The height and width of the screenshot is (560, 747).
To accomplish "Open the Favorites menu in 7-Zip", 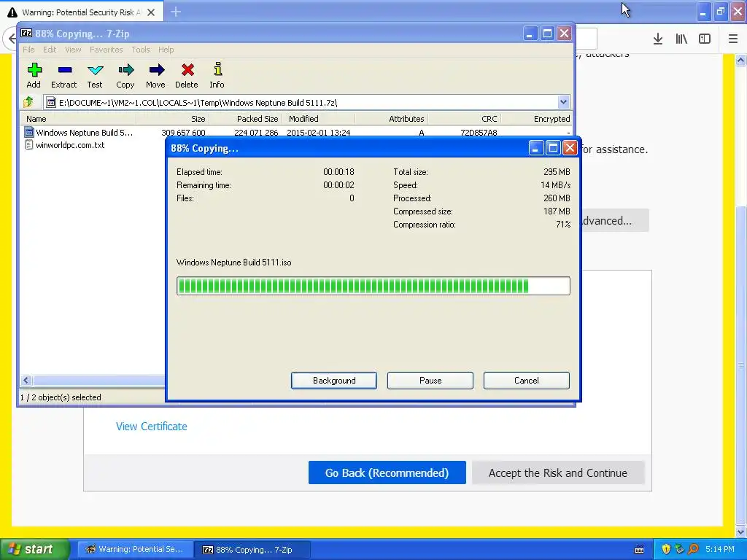I will tap(107, 50).
